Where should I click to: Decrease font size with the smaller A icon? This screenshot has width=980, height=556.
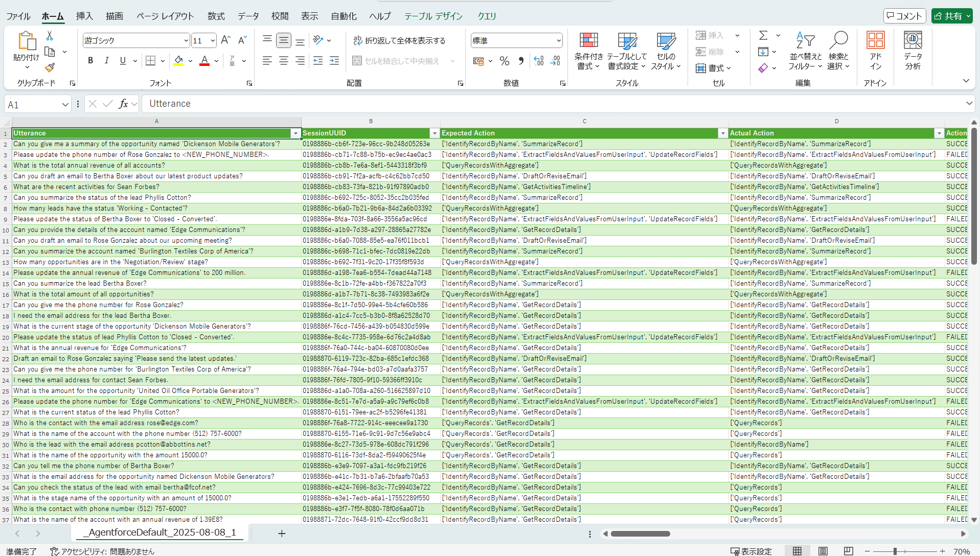[242, 40]
